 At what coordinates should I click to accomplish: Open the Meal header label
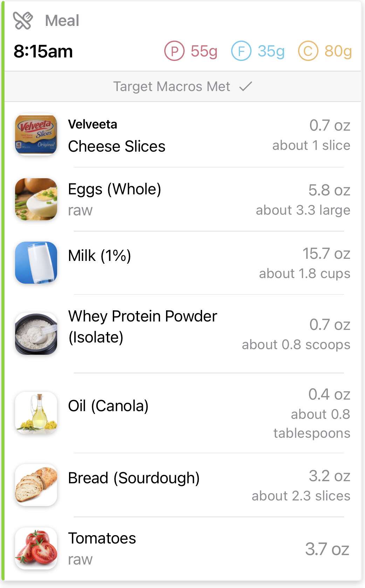tap(62, 20)
